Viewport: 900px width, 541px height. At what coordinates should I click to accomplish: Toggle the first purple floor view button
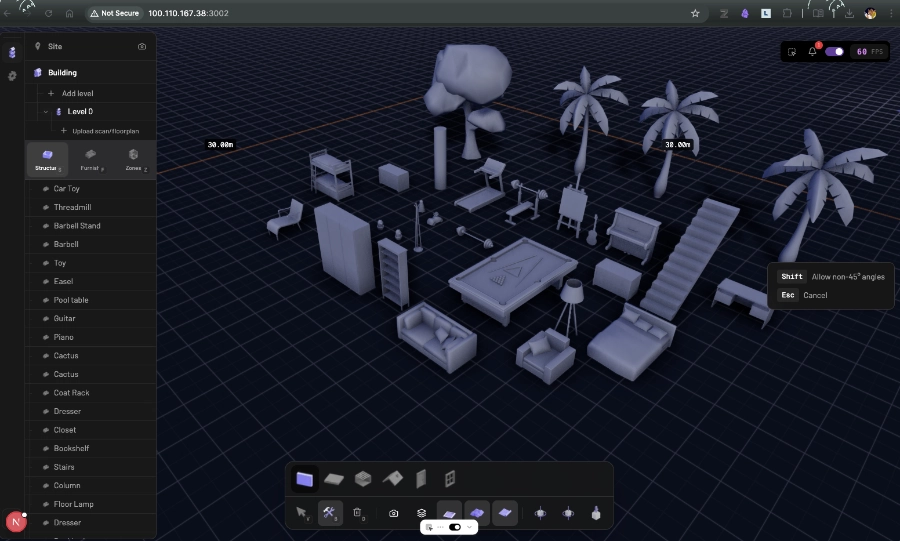click(449, 513)
